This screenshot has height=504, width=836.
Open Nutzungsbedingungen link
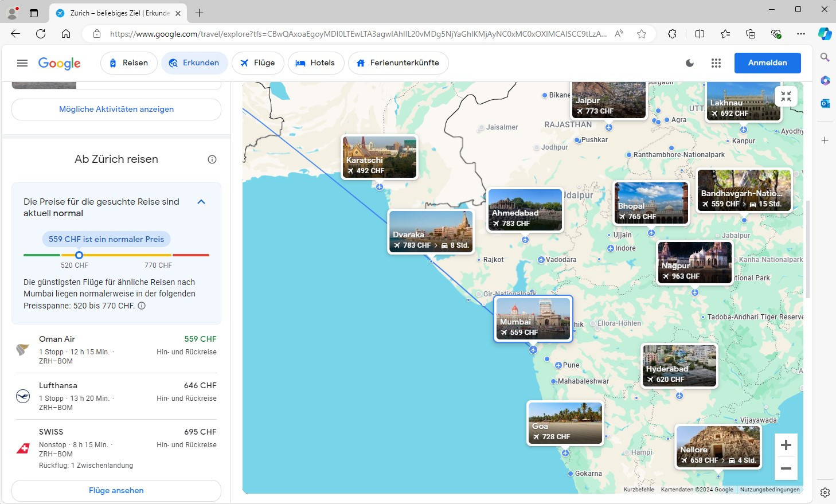click(769, 490)
